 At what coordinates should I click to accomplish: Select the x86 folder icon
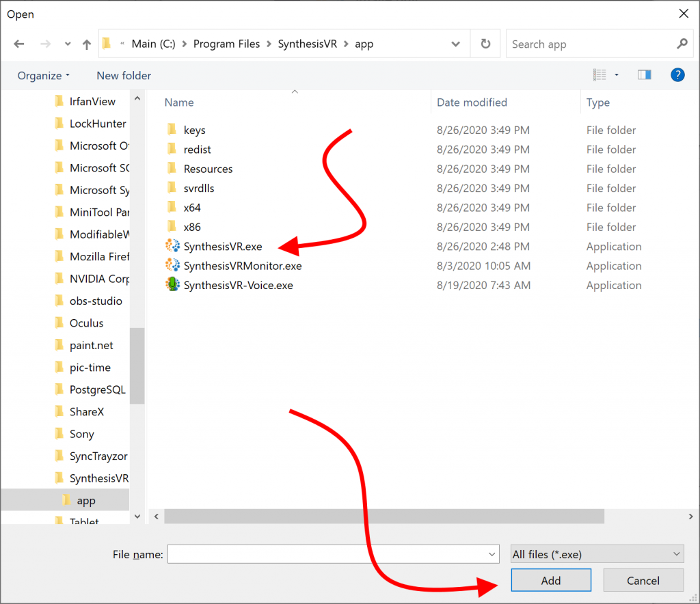pos(172,227)
